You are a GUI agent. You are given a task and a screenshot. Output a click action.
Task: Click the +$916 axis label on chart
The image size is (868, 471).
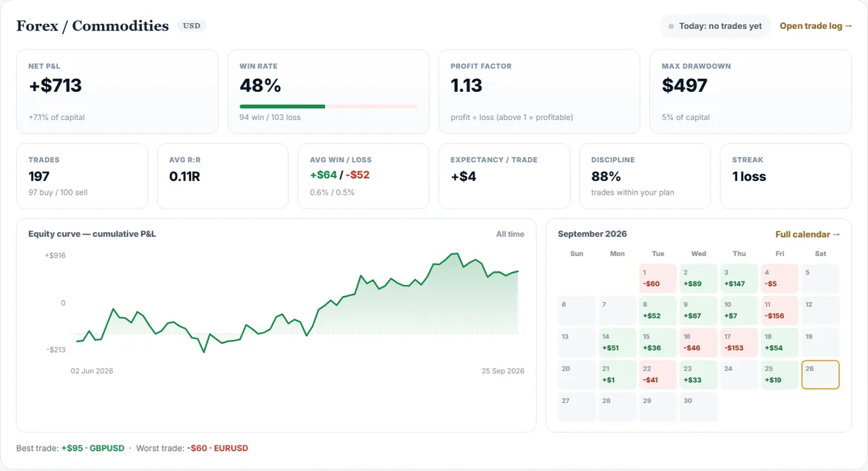point(55,256)
